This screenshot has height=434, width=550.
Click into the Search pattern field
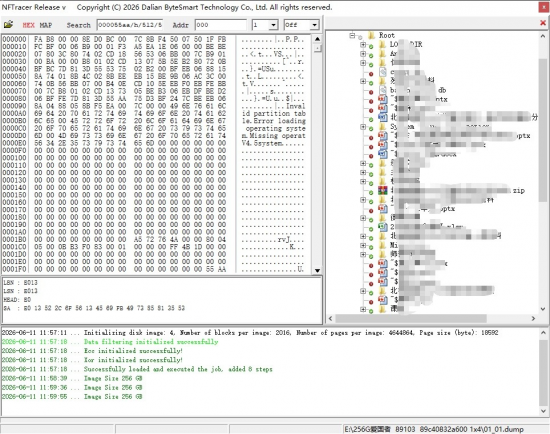click(x=130, y=25)
